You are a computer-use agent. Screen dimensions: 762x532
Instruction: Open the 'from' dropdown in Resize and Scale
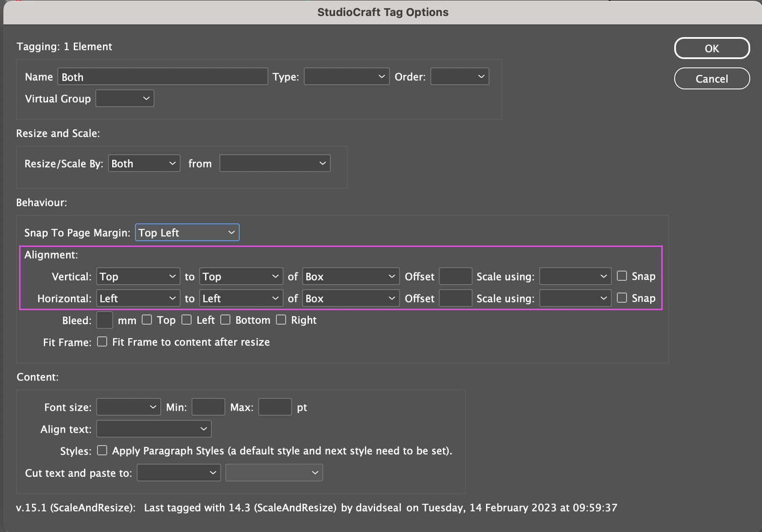tap(275, 164)
